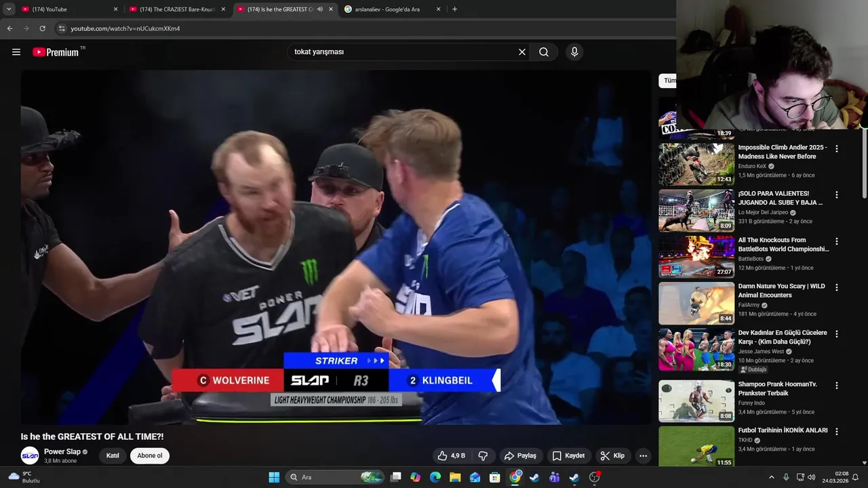Viewport: 868px width, 488px height.
Task: Join channel with Katıl button
Action: 113,455
